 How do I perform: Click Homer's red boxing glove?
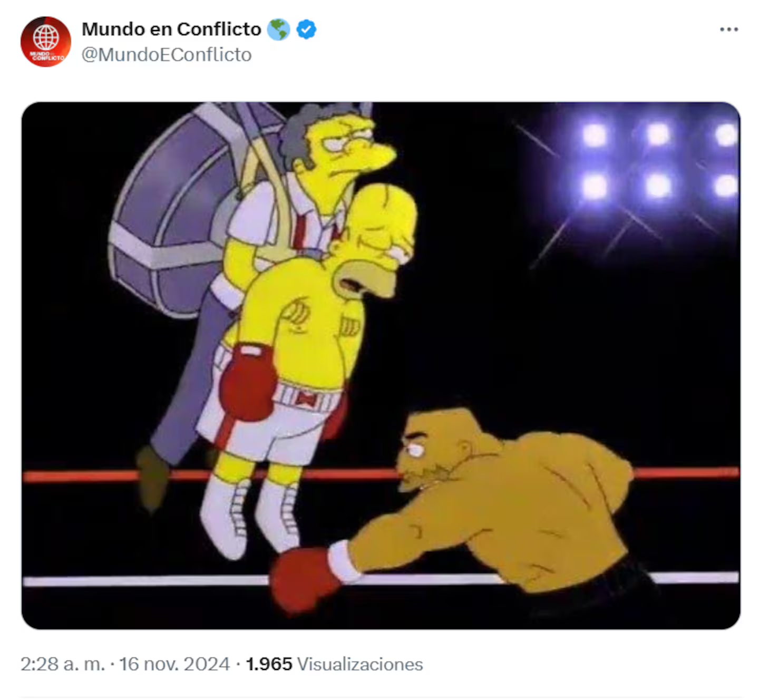tap(248, 382)
